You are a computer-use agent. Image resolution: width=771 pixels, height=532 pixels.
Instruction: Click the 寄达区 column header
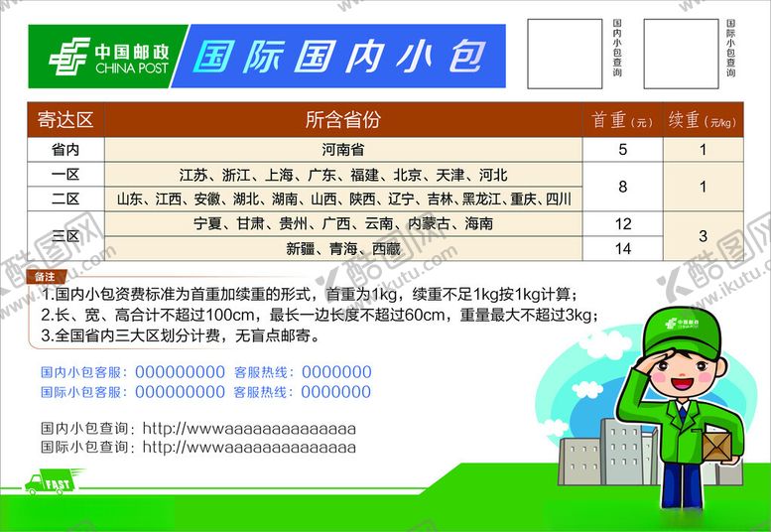[65, 120]
